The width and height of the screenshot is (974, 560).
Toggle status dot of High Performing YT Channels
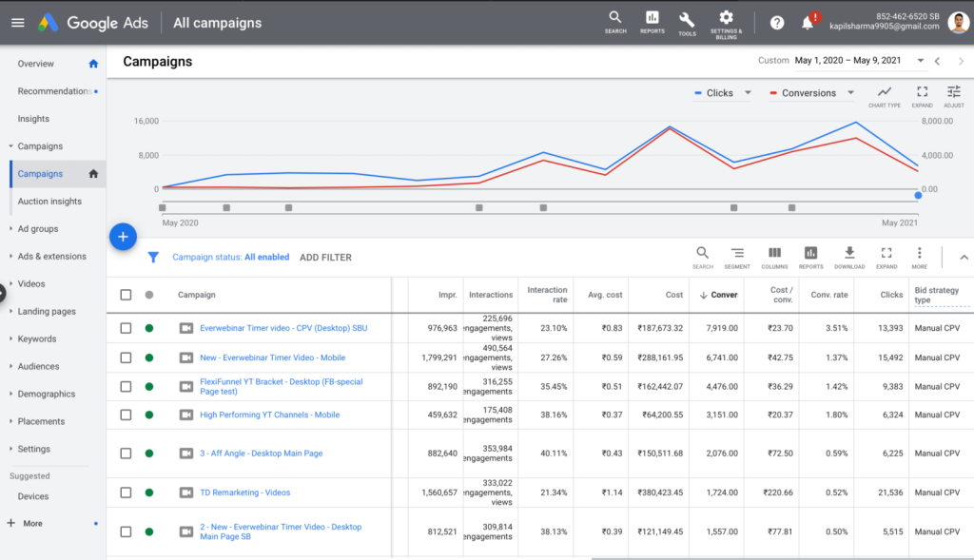click(149, 415)
